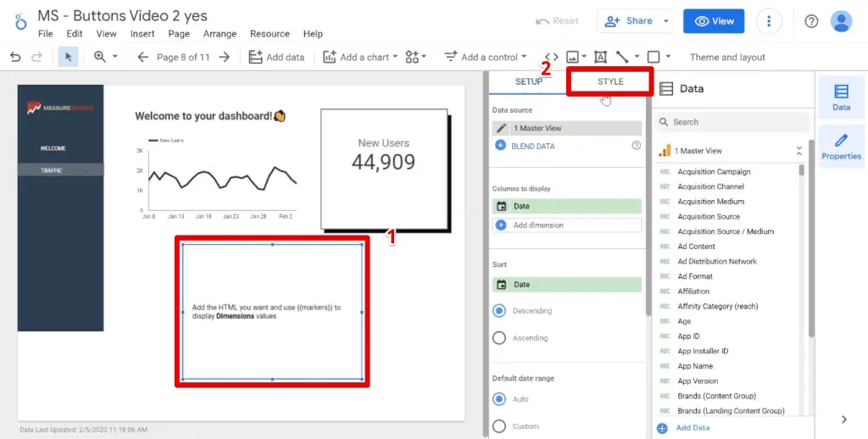The width and height of the screenshot is (868, 439).
Task: Select the New Users line chart
Action: (x=216, y=178)
